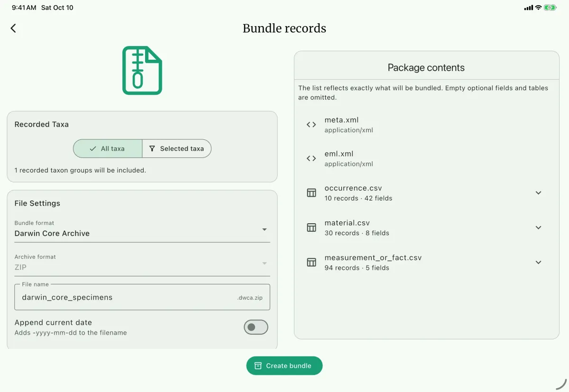Click the Recorded Taxa heading
569x392 pixels.
click(42, 125)
